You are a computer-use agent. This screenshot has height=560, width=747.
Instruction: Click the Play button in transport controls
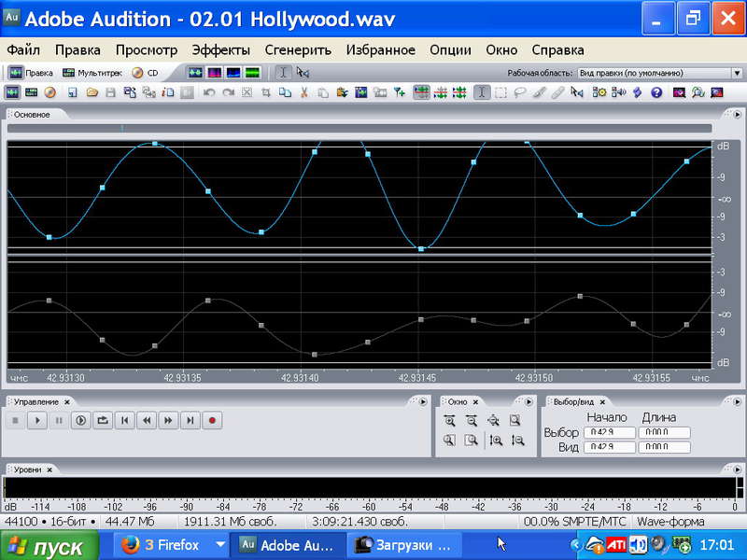click(x=37, y=421)
